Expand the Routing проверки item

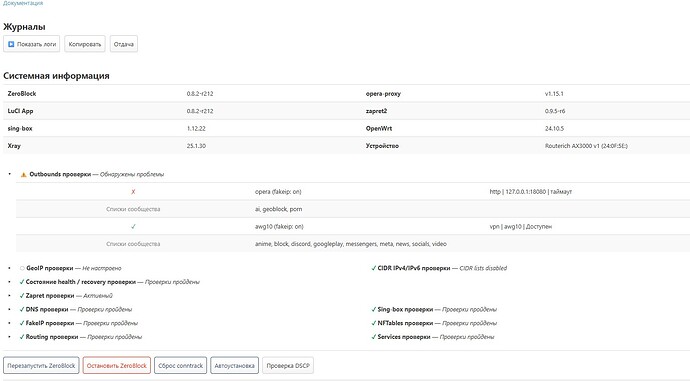tap(52, 337)
